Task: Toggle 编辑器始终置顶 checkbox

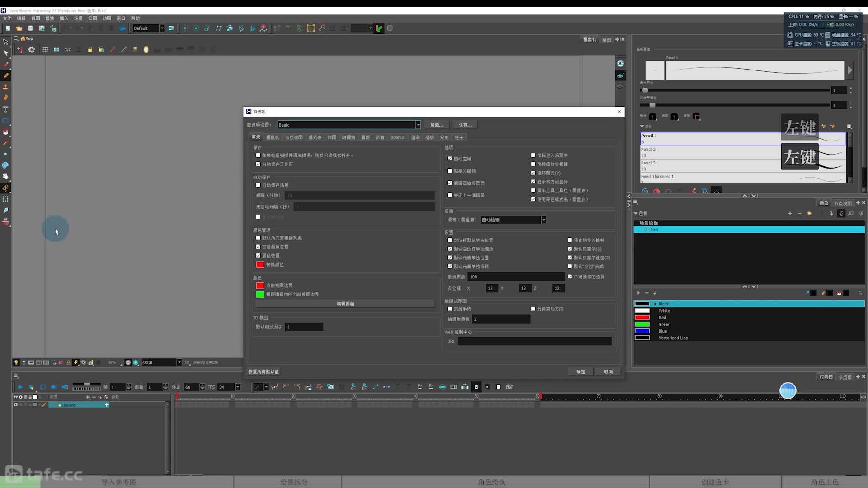Action: [x=449, y=183]
